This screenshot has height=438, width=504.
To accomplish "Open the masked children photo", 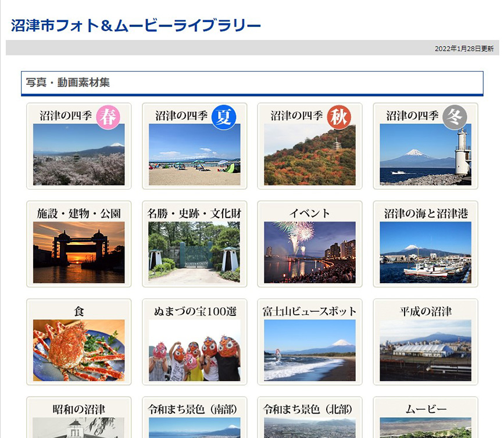I will coord(195,350).
